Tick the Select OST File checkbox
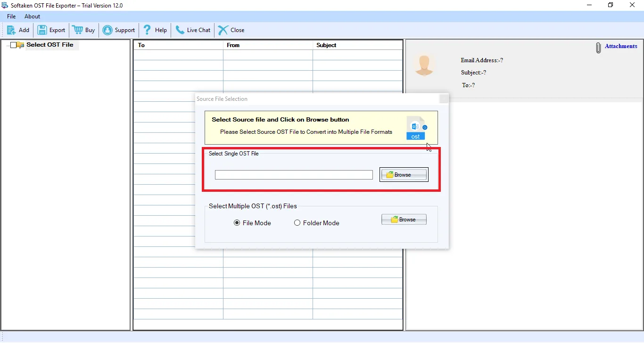 coord(13,45)
